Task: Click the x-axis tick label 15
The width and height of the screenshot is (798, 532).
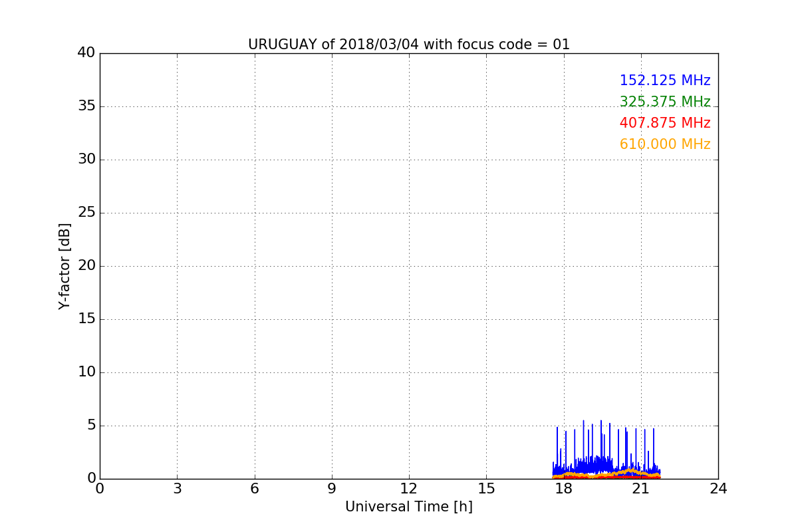Action: (x=486, y=489)
